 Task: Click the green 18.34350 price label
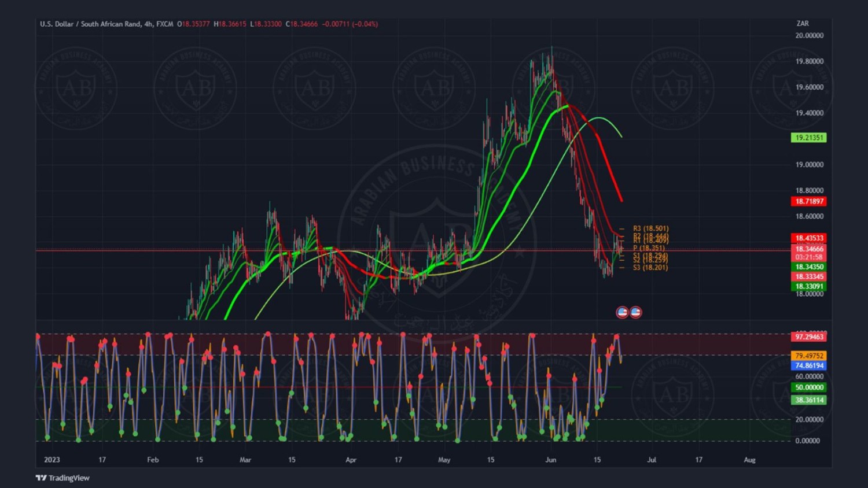809,267
